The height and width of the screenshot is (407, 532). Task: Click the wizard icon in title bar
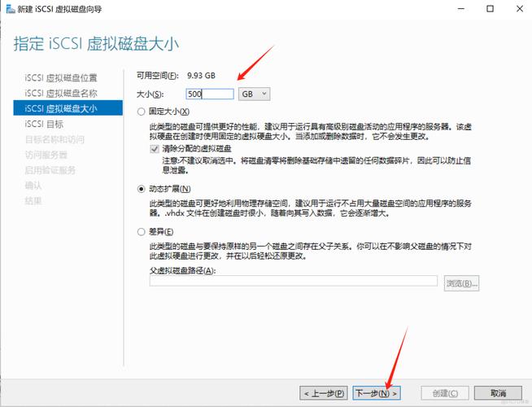click(x=11, y=8)
